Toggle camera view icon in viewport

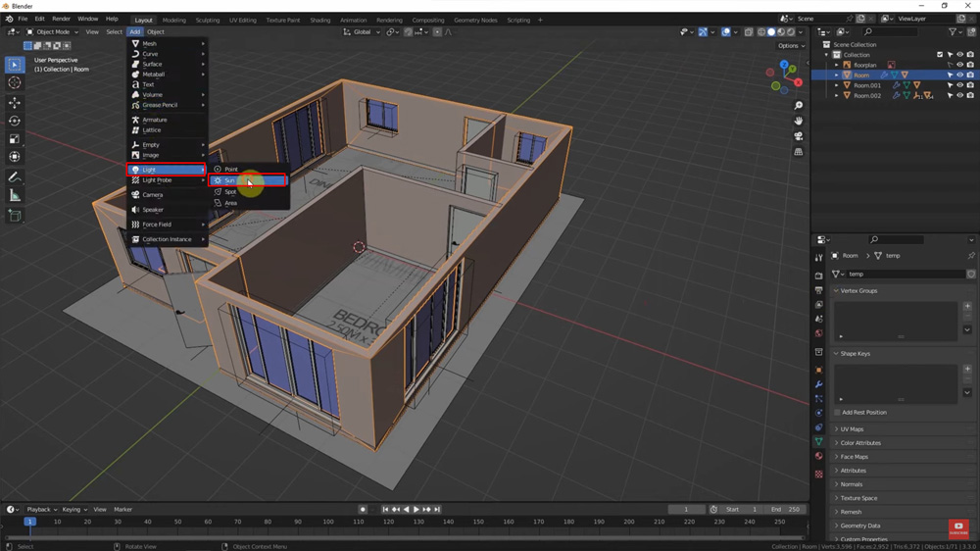coord(799,136)
